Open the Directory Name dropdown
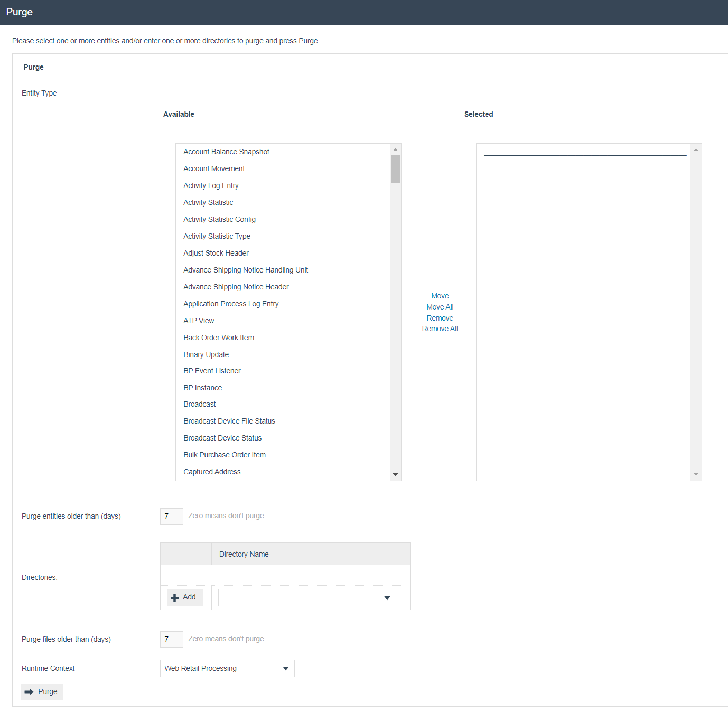 click(307, 598)
